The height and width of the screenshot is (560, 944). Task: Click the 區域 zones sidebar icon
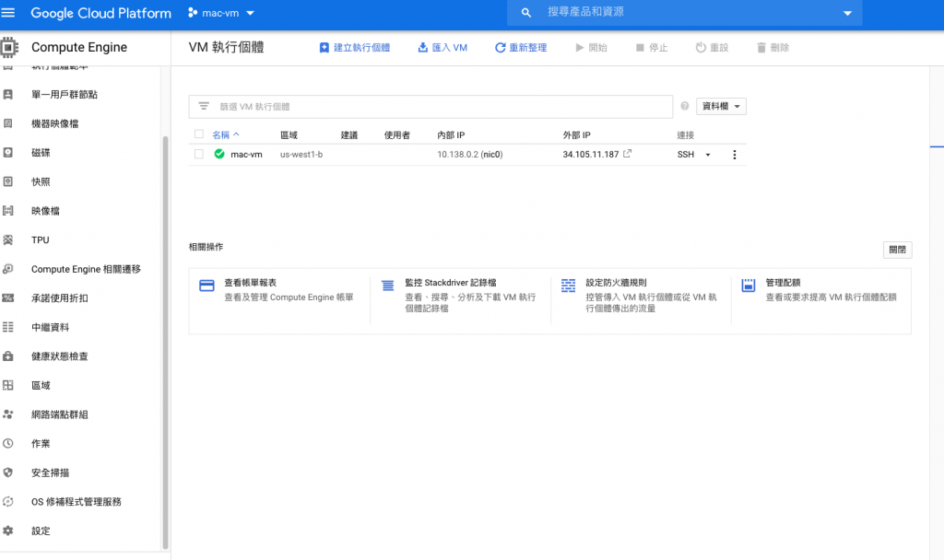(x=7, y=385)
